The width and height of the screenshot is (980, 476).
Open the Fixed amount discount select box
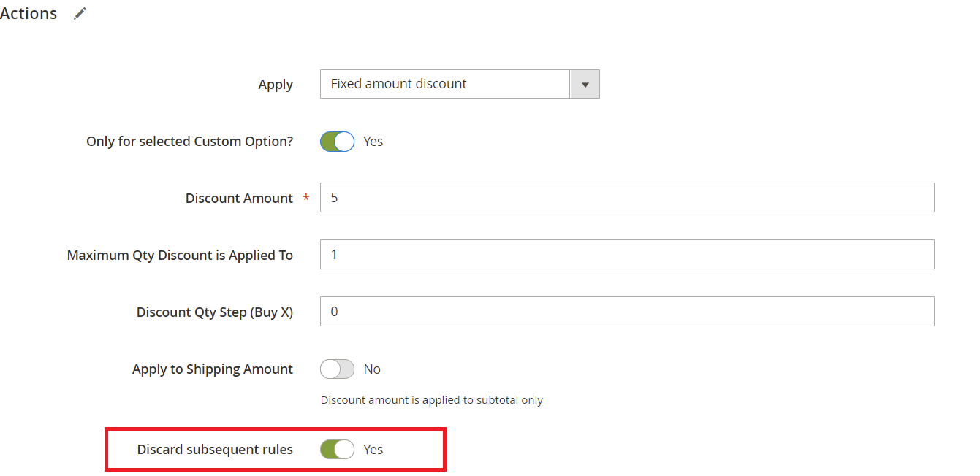pos(444,84)
